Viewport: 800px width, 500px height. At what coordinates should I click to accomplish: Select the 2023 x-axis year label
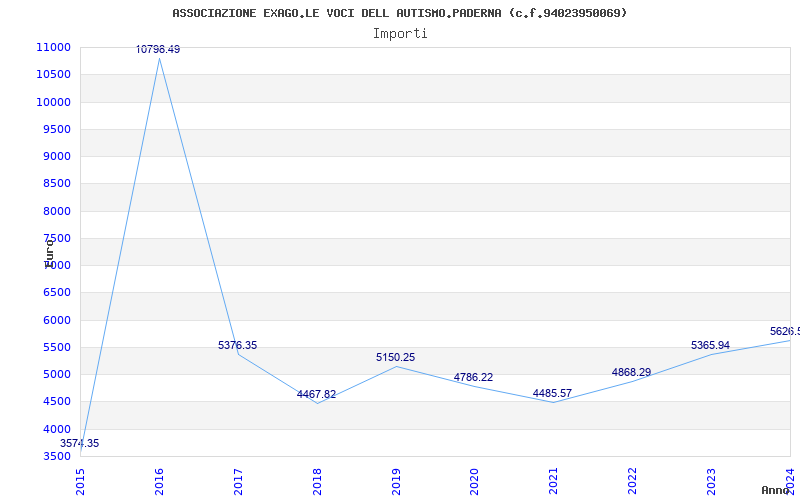tap(711, 481)
